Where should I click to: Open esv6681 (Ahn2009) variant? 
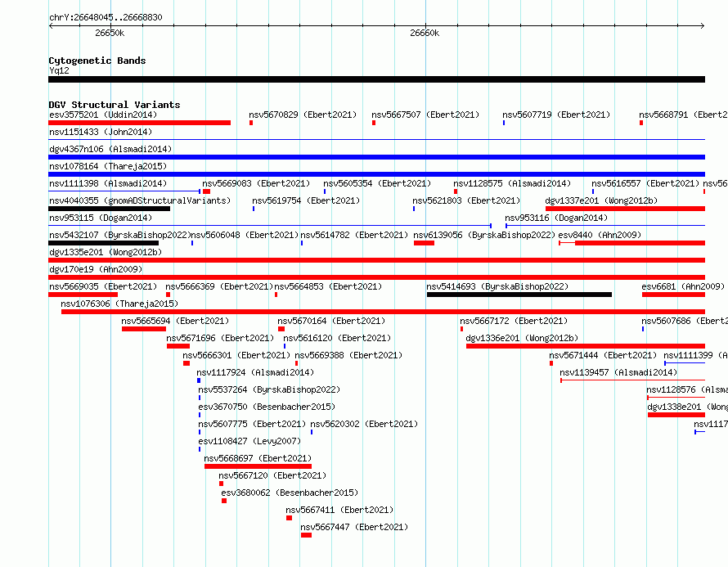(683, 286)
